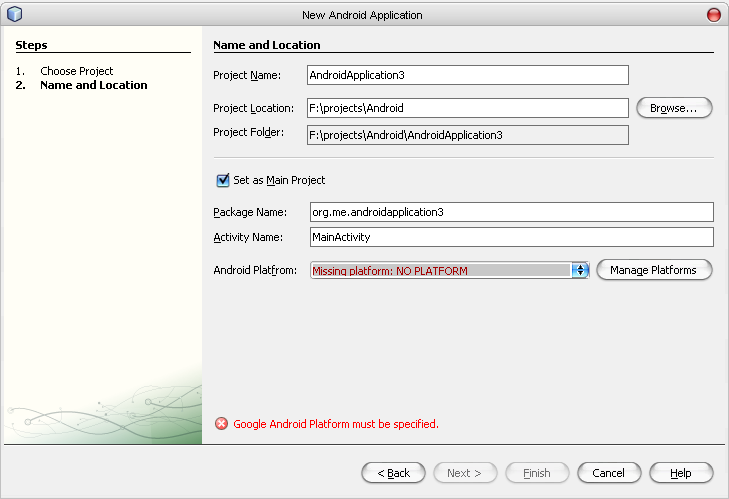Viewport: 729px width, 499px height.
Task: Open the Android Platform dropdown arrow
Action: (580, 270)
